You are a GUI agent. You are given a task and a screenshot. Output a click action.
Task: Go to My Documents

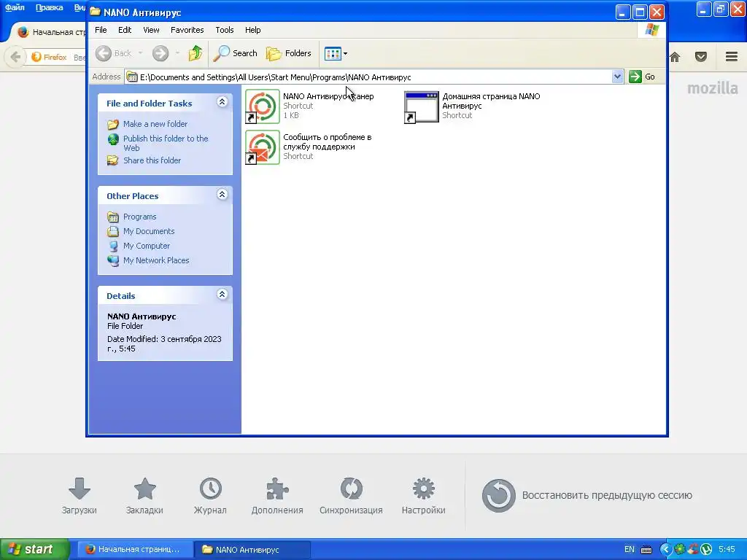click(x=149, y=231)
